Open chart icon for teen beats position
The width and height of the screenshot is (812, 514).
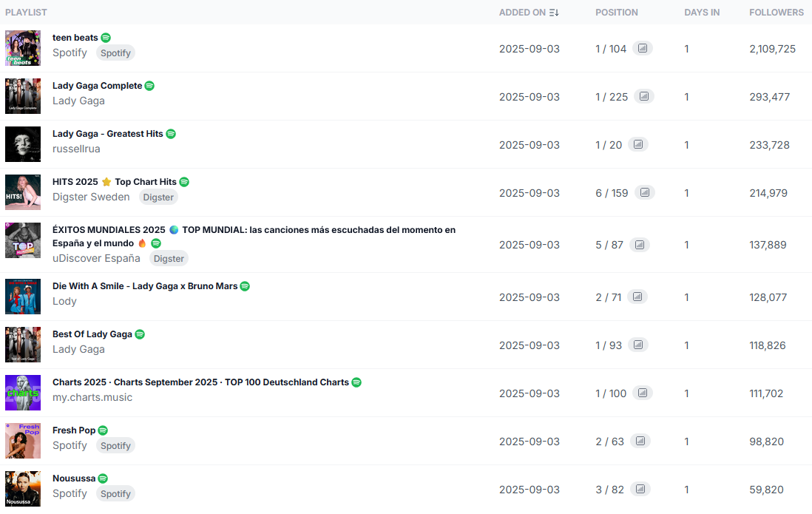pos(642,48)
